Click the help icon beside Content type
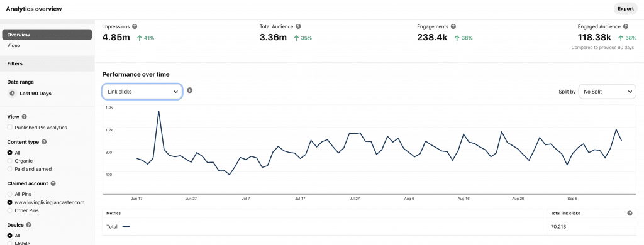This screenshot has width=644, height=245. click(x=44, y=142)
